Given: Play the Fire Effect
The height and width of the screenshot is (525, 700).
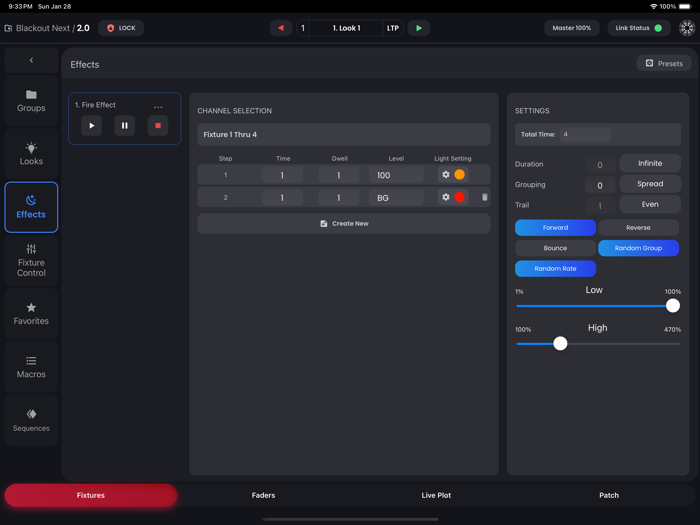Looking at the screenshot, I should coord(92,125).
